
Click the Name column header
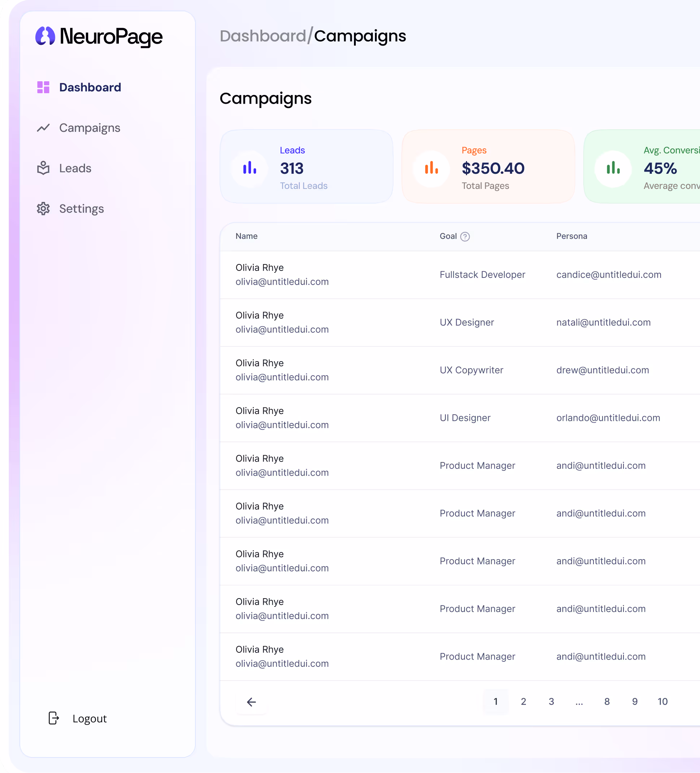[x=246, y=236]
